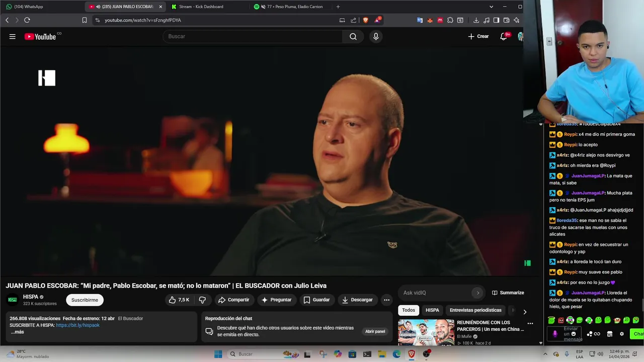Go back with the browser arrow
The height and width of the screenshot is (362, 644).
click(x=7, y=20)
